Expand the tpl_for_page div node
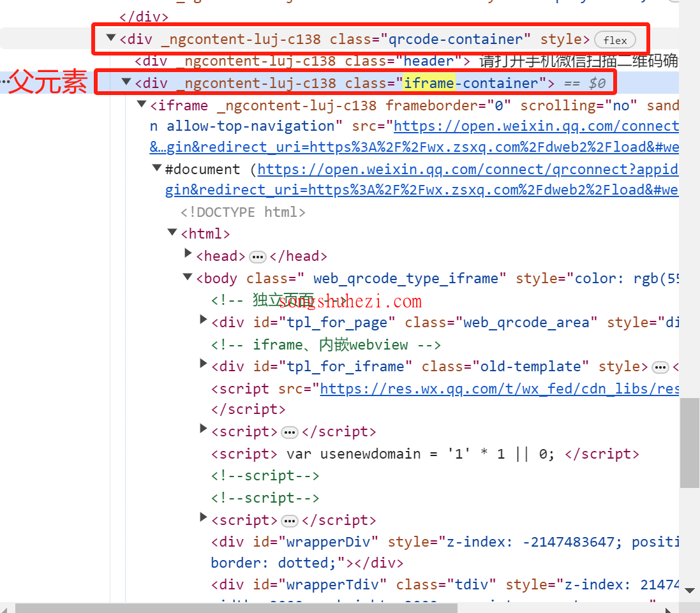 coord(203,319)
